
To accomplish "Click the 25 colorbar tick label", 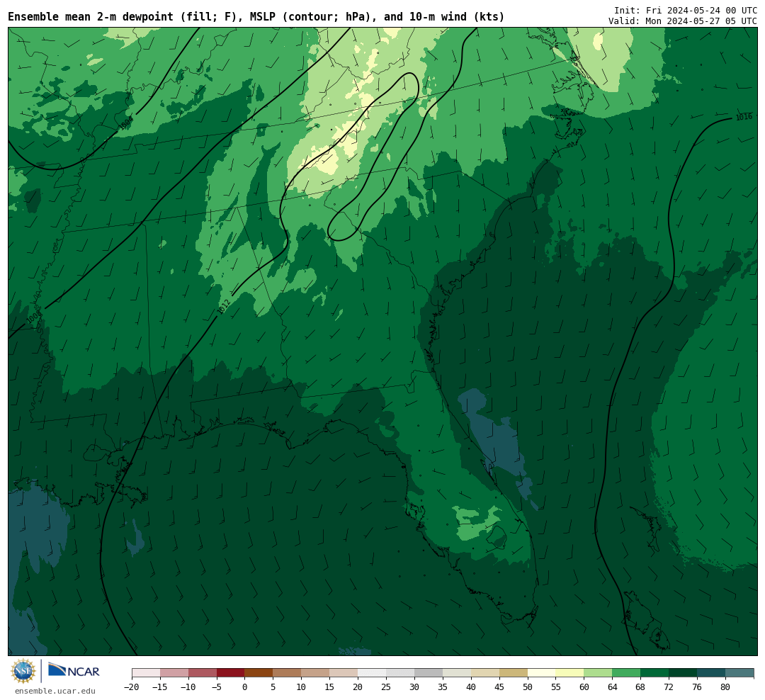I will click(x=387, y=687).
